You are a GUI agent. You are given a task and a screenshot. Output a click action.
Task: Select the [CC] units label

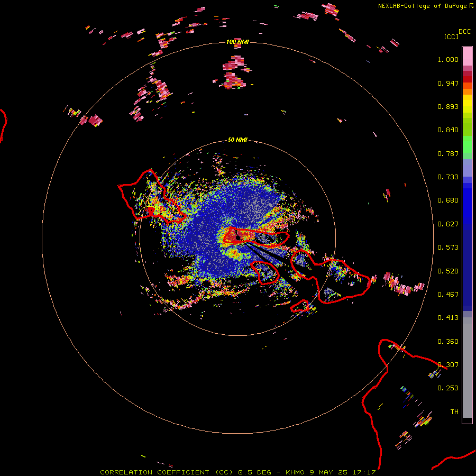point(451,36)
